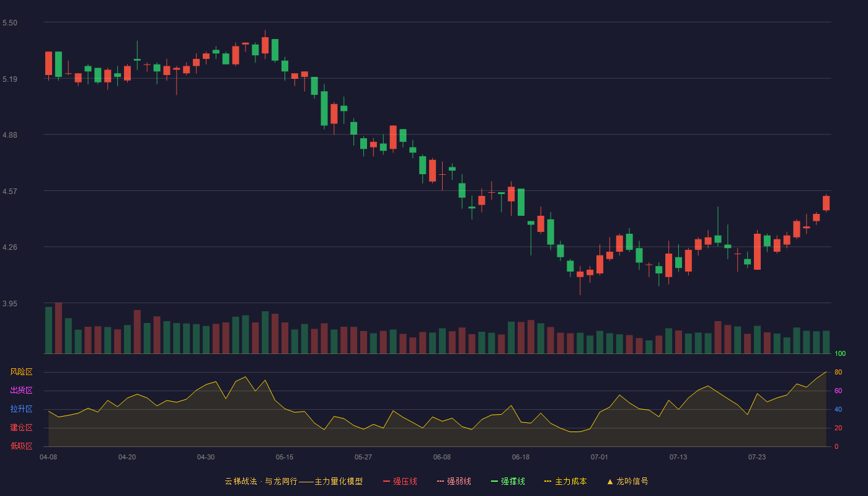Click the 06-08 date label

[x=442, y=457]
